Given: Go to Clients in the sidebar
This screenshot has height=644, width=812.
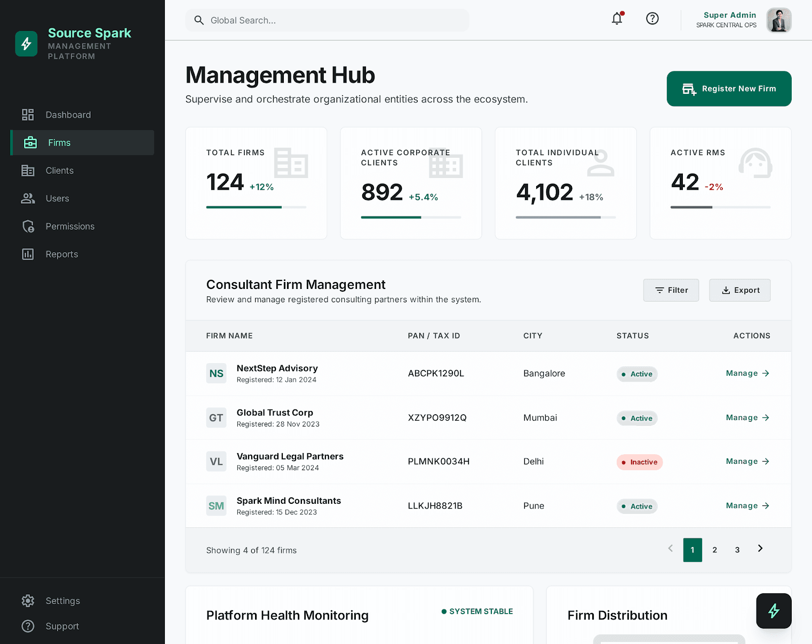Looking at the screenshot, I should (x=82, y=171).
